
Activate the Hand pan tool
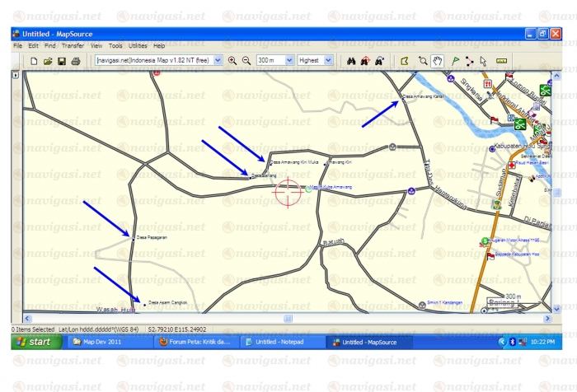pyautogui.click(x=438, y=61)
